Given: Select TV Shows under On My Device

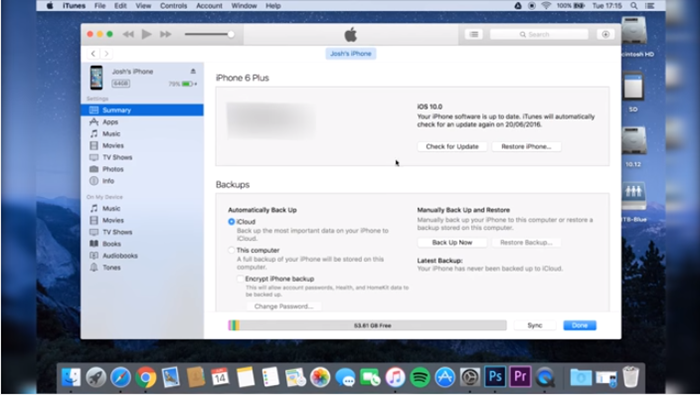Looking at the screenshot, I should pos(117,232).
